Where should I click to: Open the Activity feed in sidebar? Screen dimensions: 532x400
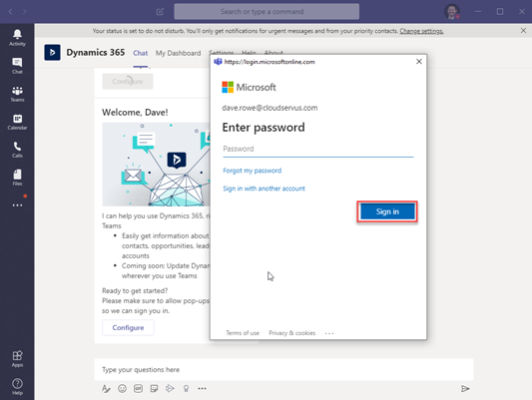point(17,37)
